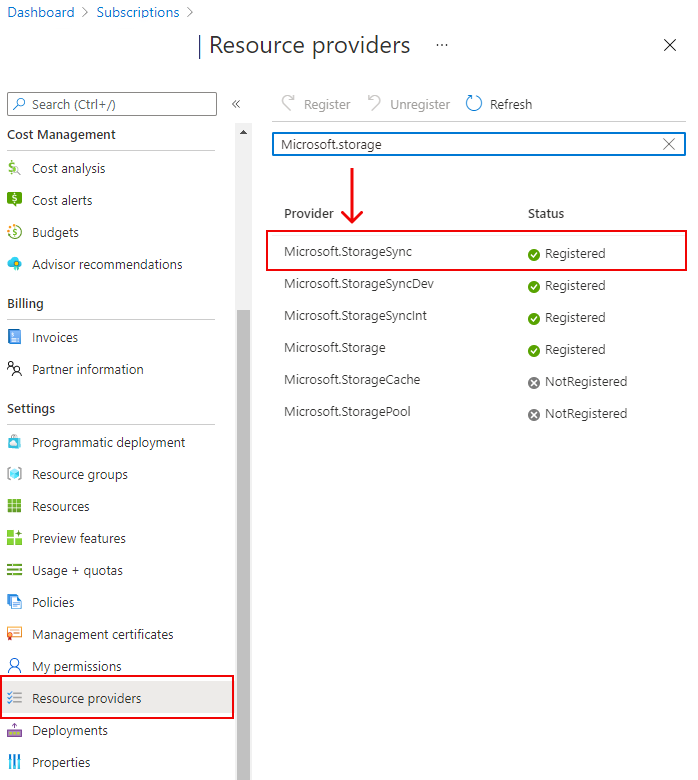Click the Deployments icon
The image size is (698, 780).
tap(14, 730)
